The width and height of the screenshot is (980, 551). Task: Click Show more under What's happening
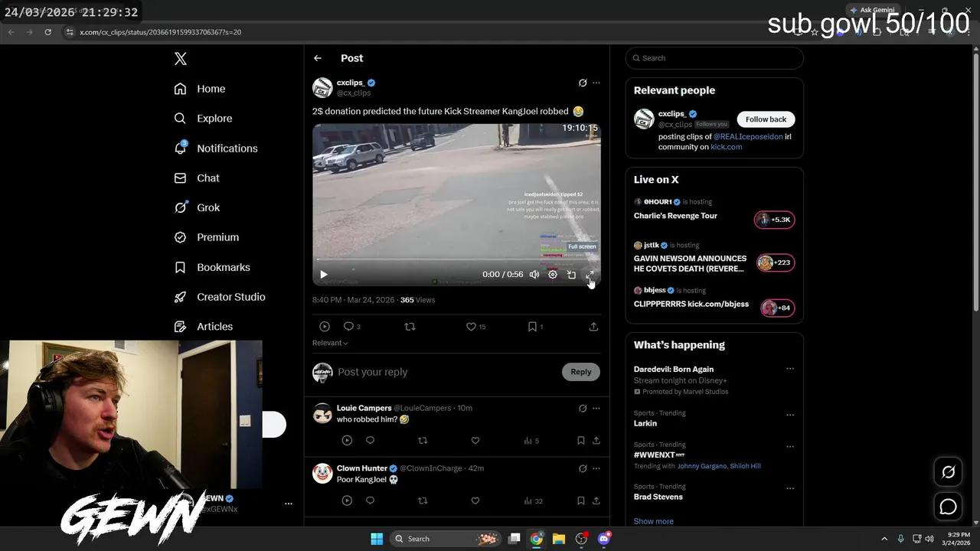(x=654, y=521)
